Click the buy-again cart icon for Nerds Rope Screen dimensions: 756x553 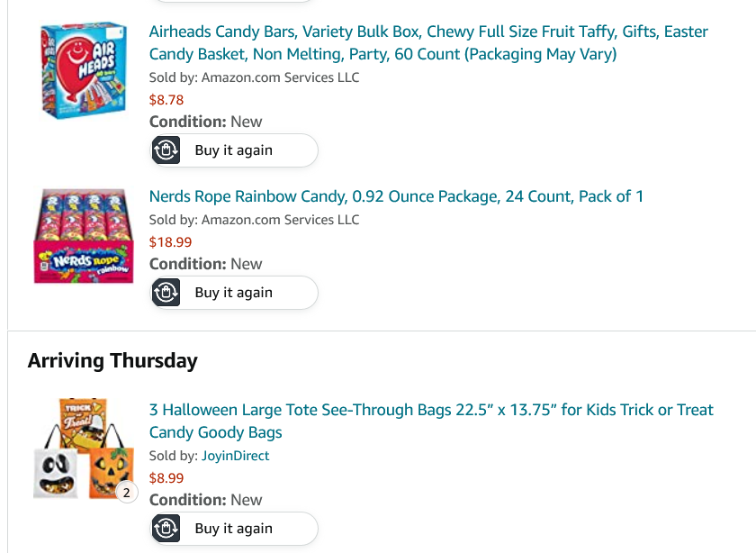(166, 293)
